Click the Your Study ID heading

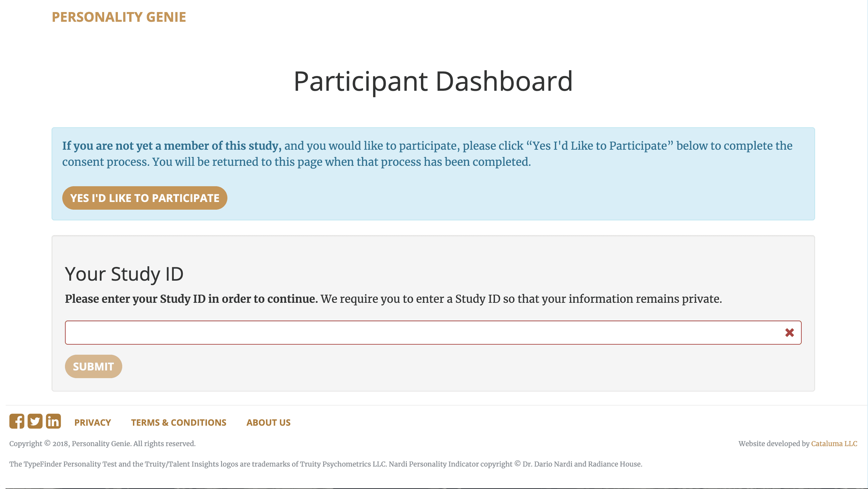pyautogui.click(x=124, y=274)
